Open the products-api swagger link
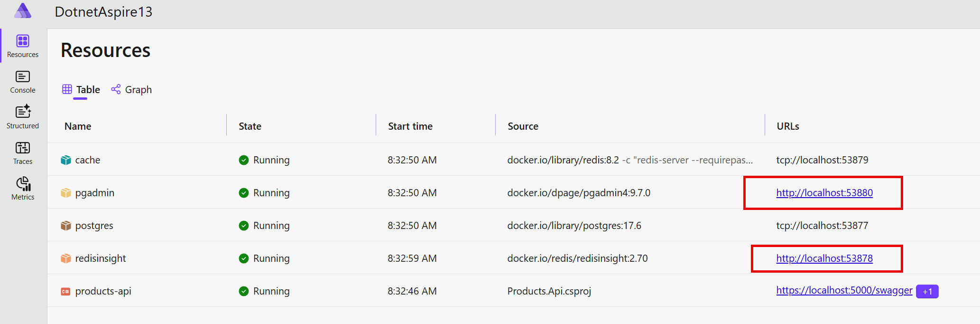This screenshot has height=324, width=980. [844, 290]
